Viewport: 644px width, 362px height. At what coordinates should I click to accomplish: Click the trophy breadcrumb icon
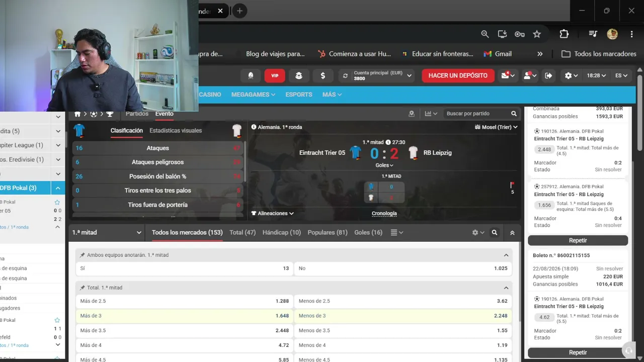click(x=110, y=114)
